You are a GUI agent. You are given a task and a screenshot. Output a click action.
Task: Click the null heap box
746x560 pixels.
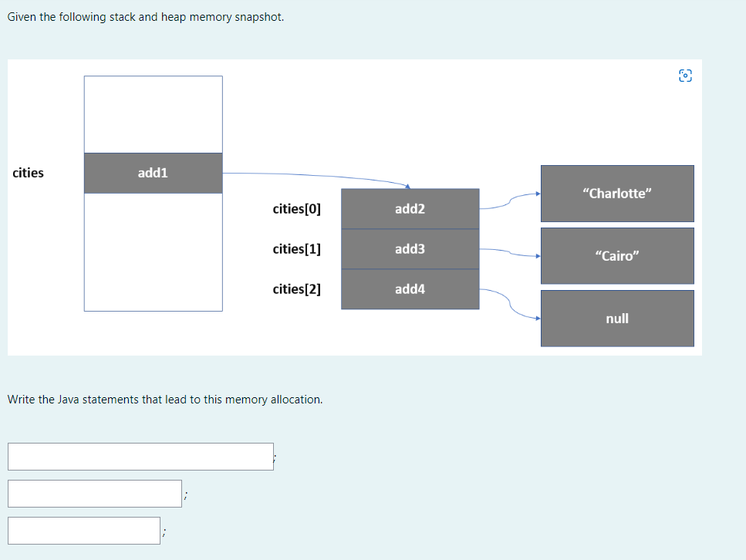(617, 318)
